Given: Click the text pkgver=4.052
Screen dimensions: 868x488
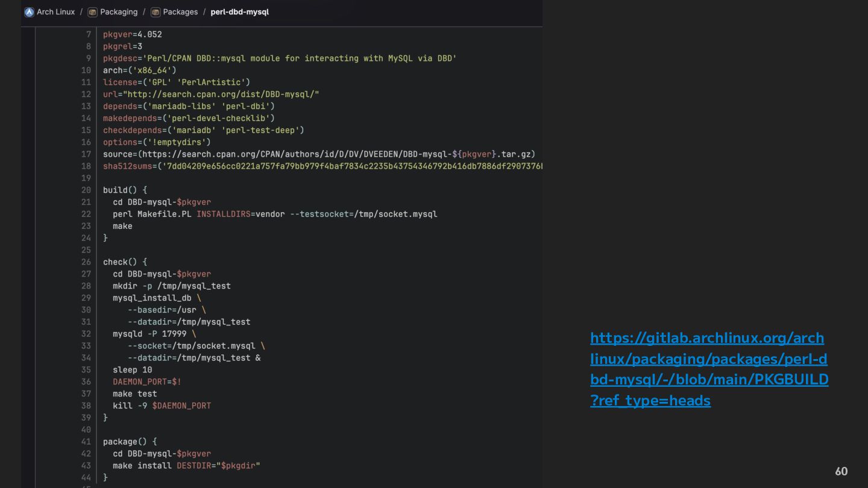Looking at the screenshot, I should point(133,34).
